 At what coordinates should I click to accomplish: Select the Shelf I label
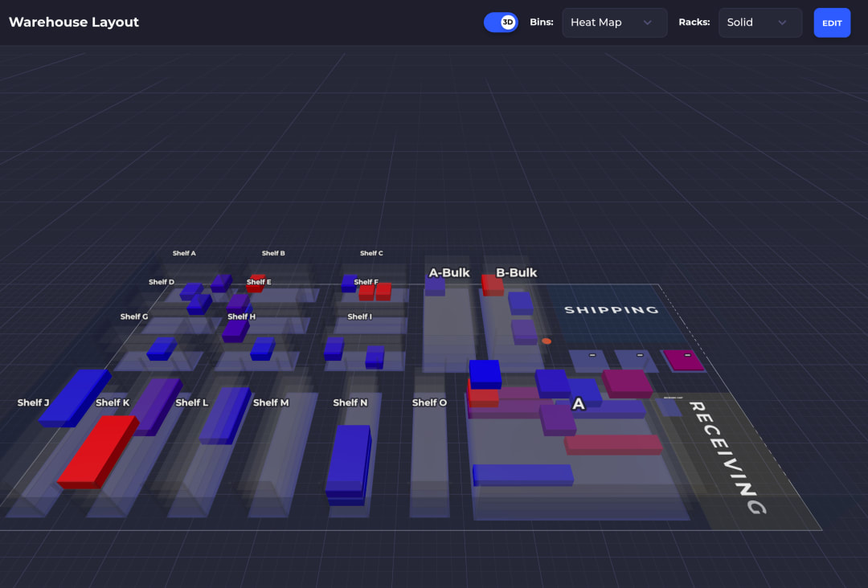click(x=360, y=317)
